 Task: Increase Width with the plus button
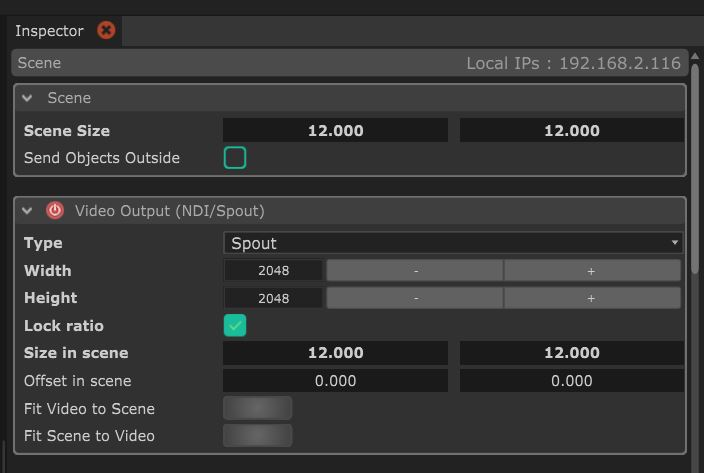[x=592, y=271]
